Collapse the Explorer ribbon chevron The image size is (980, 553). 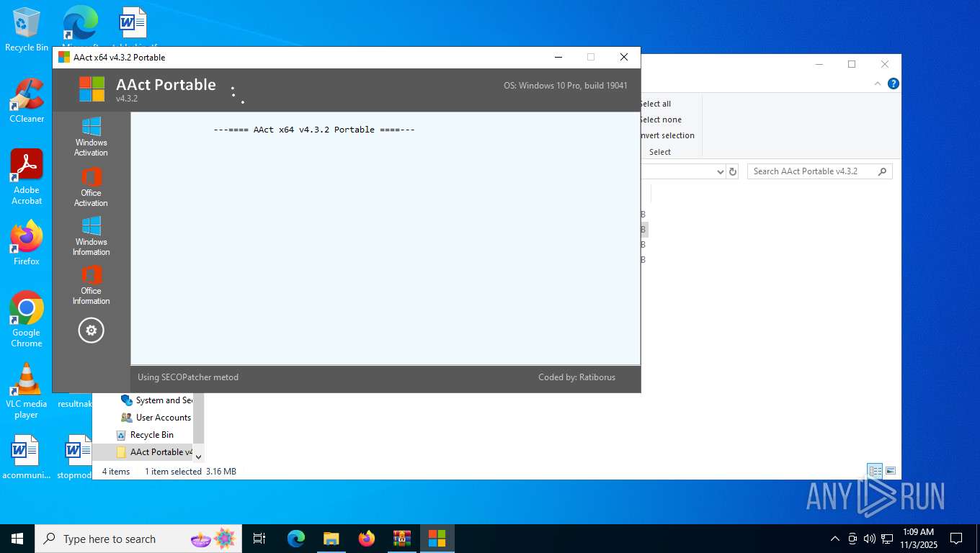coord(878,84)
